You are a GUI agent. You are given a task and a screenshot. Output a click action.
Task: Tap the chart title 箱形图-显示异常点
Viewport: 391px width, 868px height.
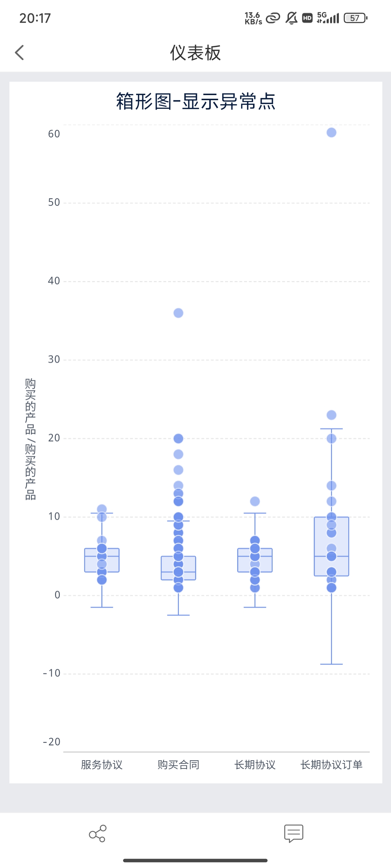(x=195, y=101)
